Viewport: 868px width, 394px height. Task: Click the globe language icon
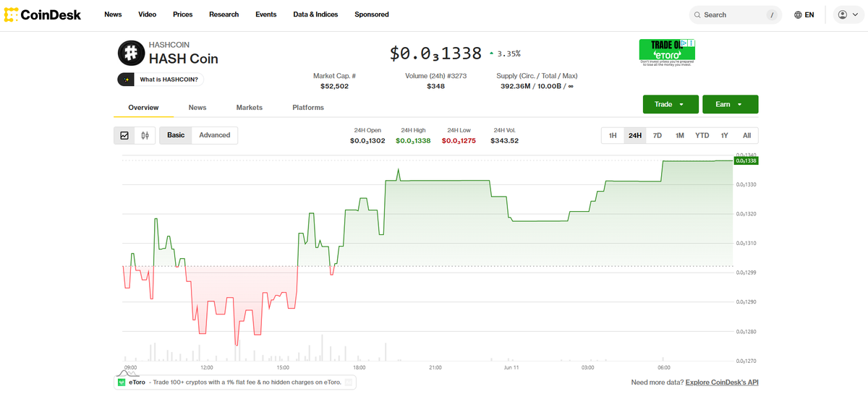click(x=798, y=14)
